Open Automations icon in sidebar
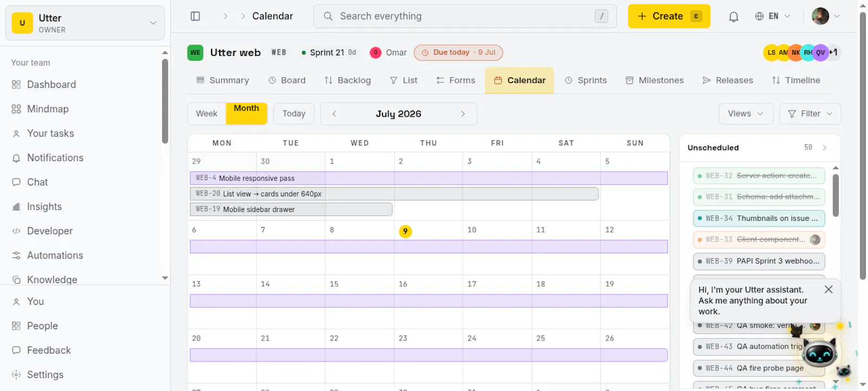Viewport: 868px width, 391px height. pos(16,255)
